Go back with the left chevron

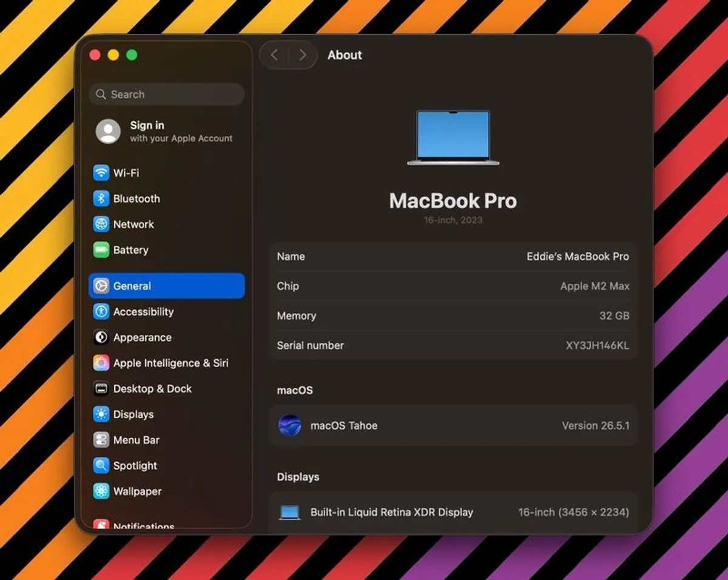click(274, 55)
